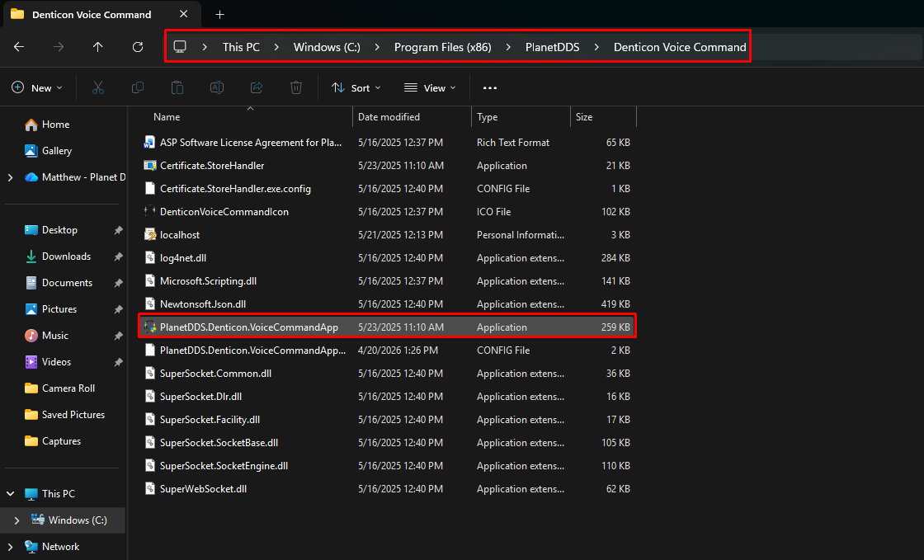The width and height of the screenshot is (924, 560).
Task: Open the New item dropdown
Action: click(x=36, y=87)
